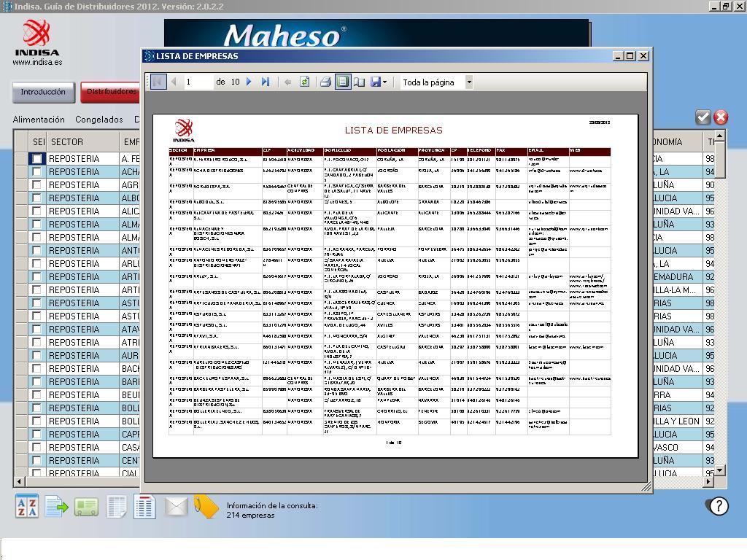Viewport: 747px width, 560px height.
Task: Click export document arrow icon
Action: coord(56,507)
